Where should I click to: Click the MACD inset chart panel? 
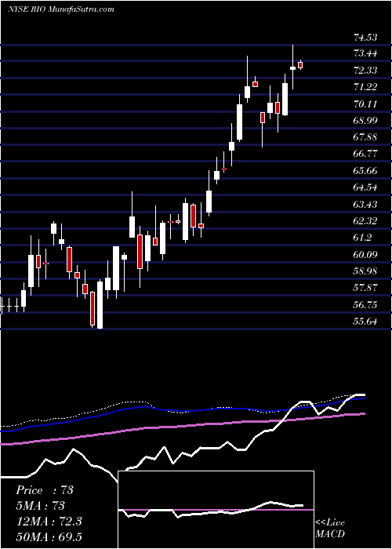[216, 510]
